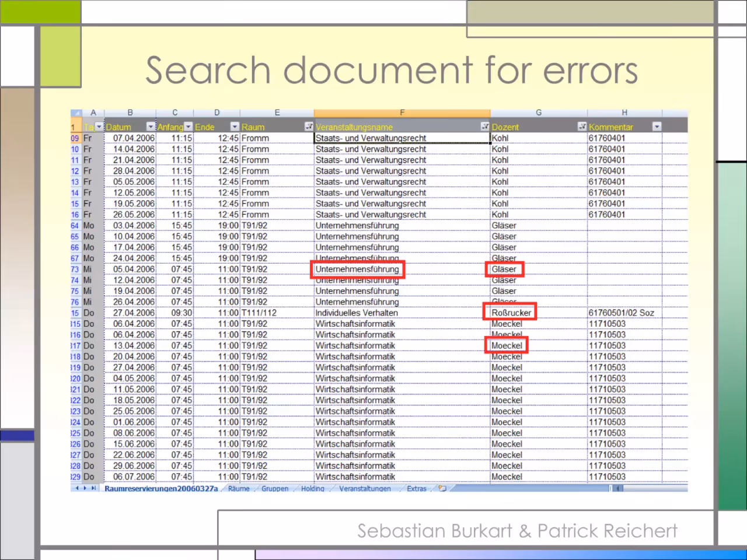
Task: Click the cell Individuelles Verhalten
Action: coord(402,313)
